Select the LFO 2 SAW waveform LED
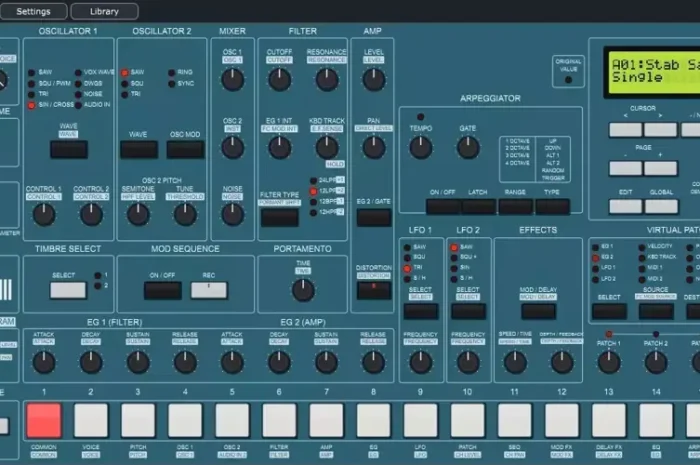 [454, 248]
